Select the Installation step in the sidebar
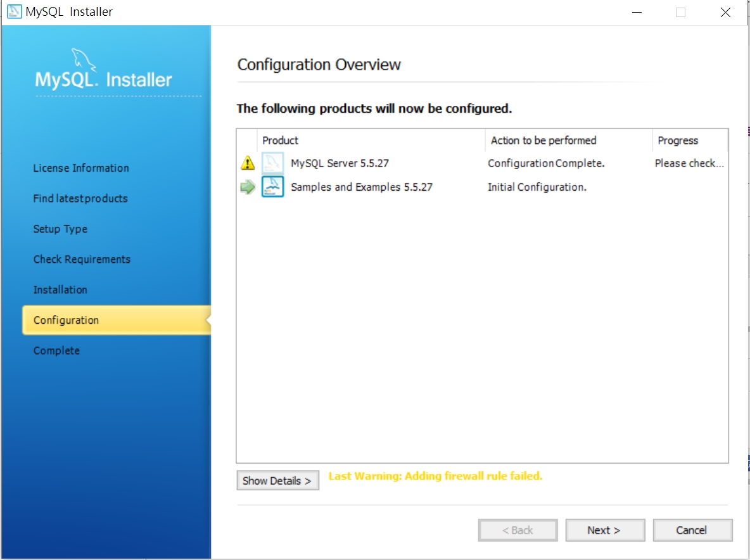Viewport: 750px width, 560px height. pos(60,290)
